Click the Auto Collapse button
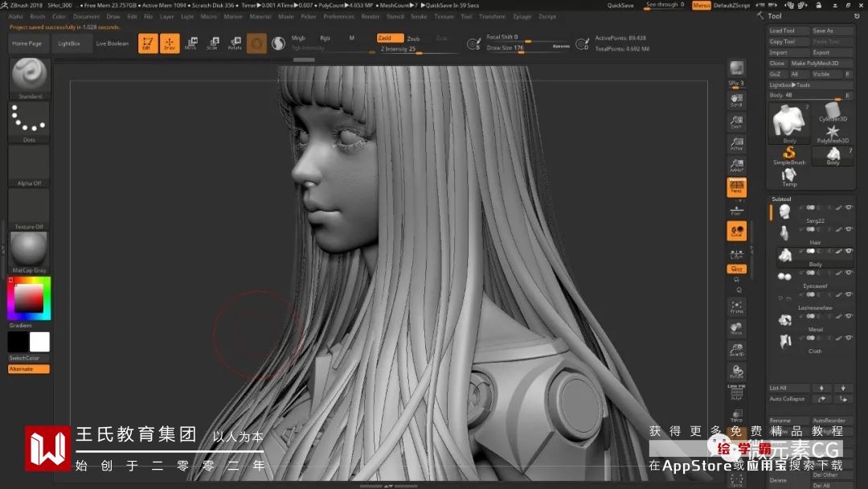Image resolution: width=868 pixels, height=489 pixels. click(x=788, y=399)
